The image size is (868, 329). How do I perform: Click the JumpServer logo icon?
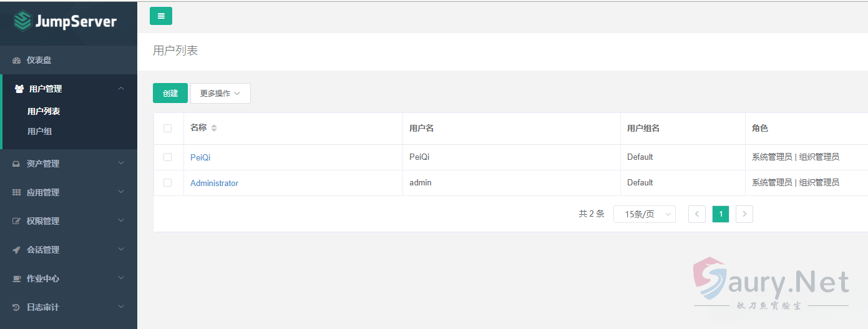click(23, 21)
